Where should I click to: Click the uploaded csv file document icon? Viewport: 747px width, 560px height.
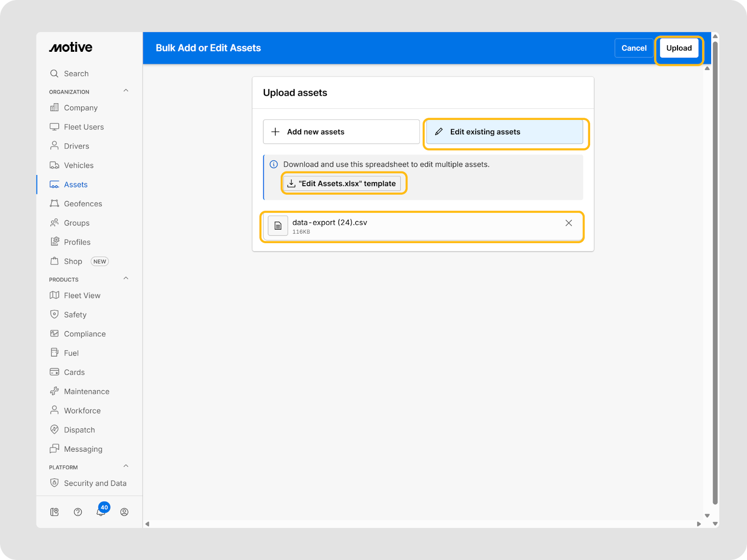pos(278,226)
